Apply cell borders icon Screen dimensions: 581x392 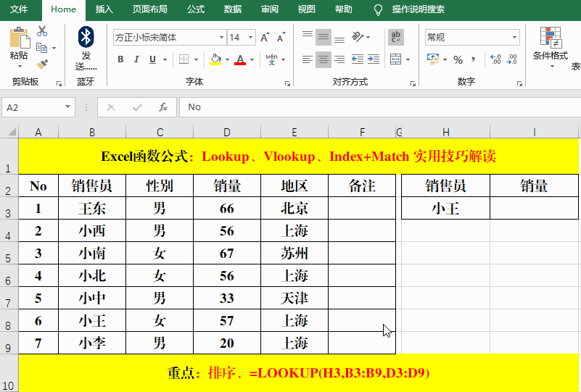(x=184, y=59)
